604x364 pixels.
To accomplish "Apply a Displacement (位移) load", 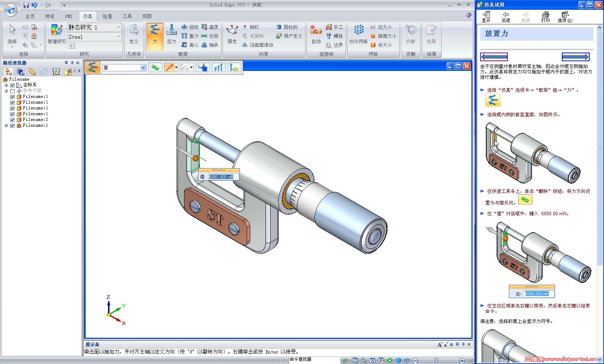I will 210,36.
